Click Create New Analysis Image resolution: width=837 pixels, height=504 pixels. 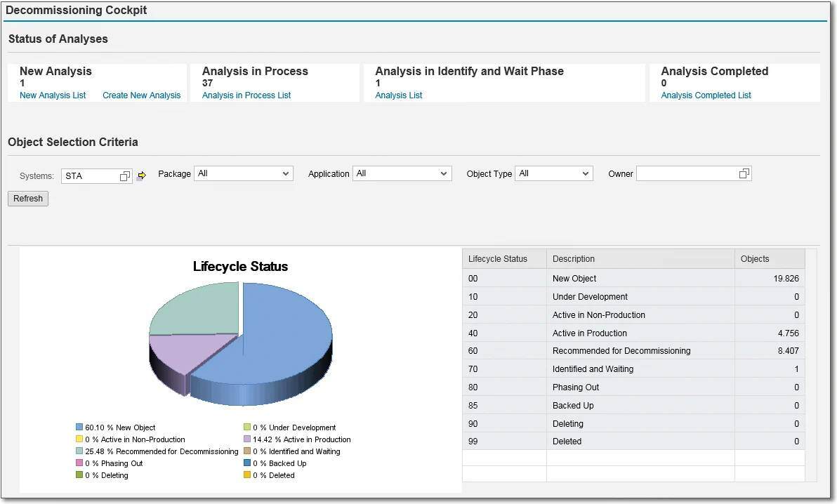pos(141,95)
